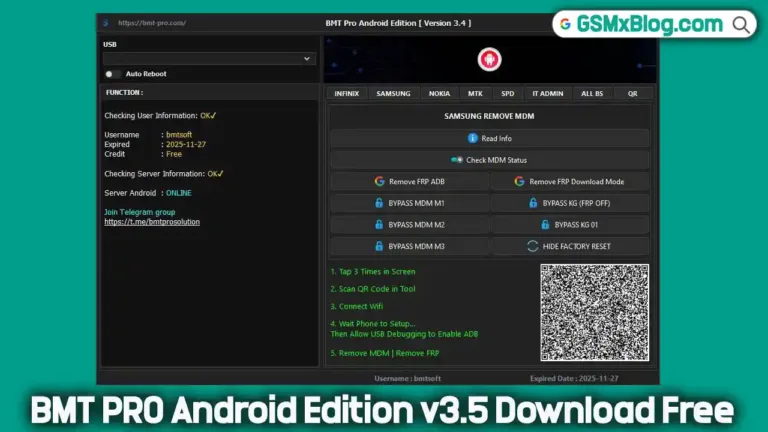
Task: Click the lock icon on BYPASS KG 01
Action: [545, 224]
